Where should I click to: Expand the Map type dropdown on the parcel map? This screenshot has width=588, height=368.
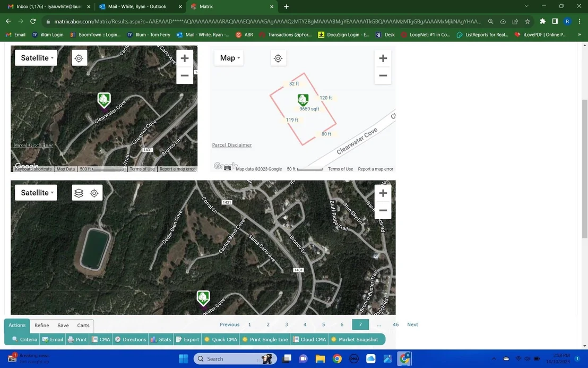click(x=229, y=58)
